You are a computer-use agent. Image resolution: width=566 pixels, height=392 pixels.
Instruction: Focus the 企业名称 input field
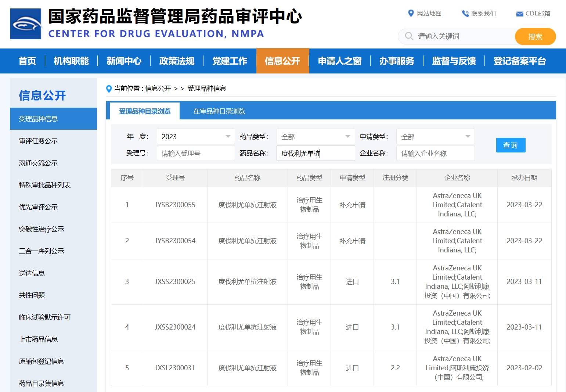[x=435, y=153]
